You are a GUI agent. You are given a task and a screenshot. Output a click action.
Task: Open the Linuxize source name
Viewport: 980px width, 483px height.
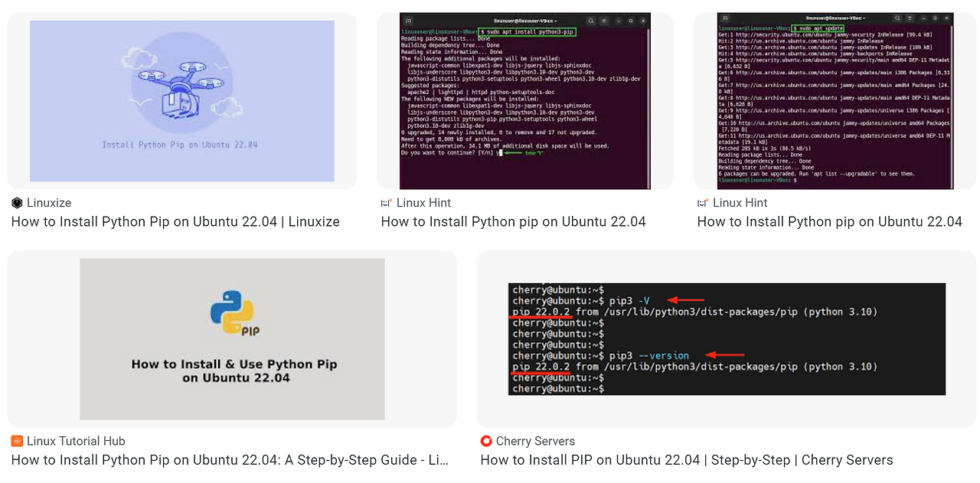[x=49, y=203]
